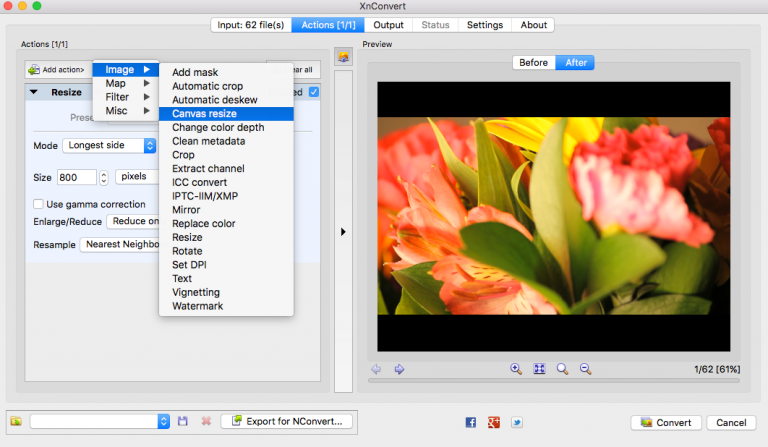Viewport: 768px width, 447px height.
Task: Switch preview to Before view
Action: pyautogui.click(x=533, y=62)
